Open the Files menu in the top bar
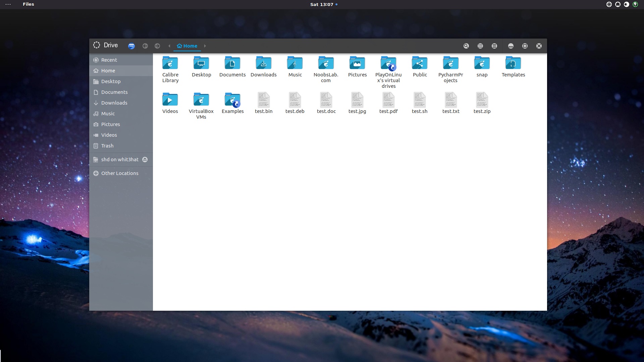 coord(29,4)
